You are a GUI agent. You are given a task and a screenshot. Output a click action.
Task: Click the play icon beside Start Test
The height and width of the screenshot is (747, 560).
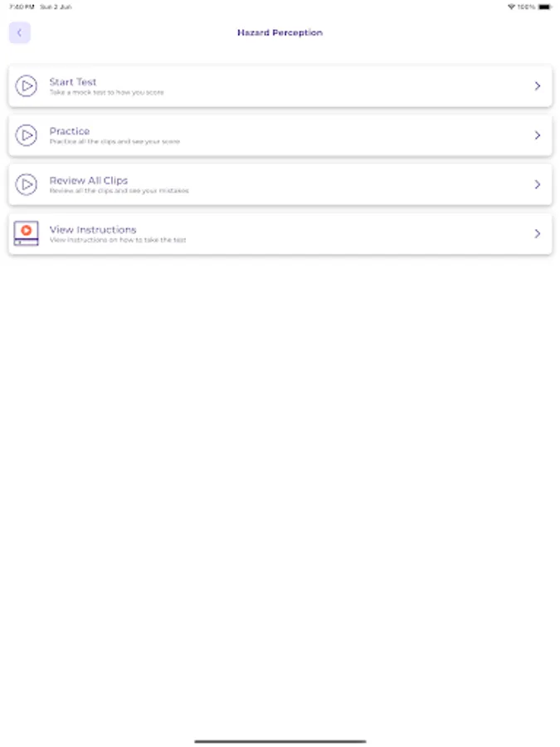tap(27, 86)
